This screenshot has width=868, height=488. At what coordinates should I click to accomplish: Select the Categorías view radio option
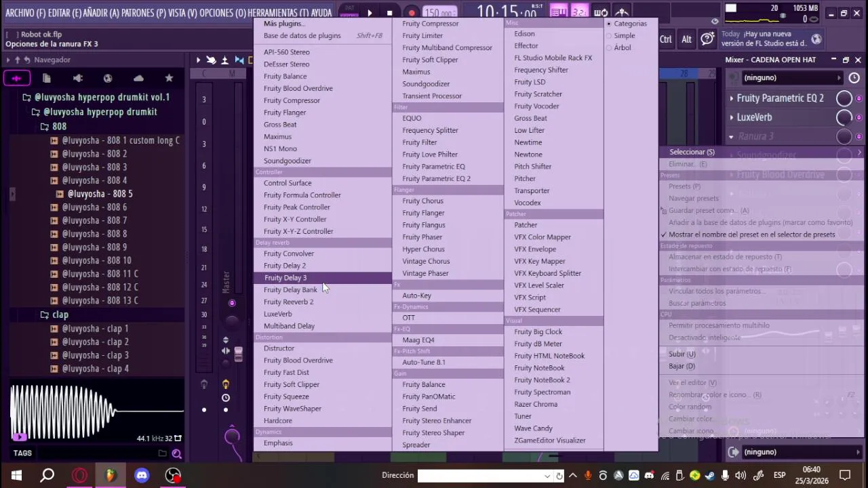[x=626, y=24]
